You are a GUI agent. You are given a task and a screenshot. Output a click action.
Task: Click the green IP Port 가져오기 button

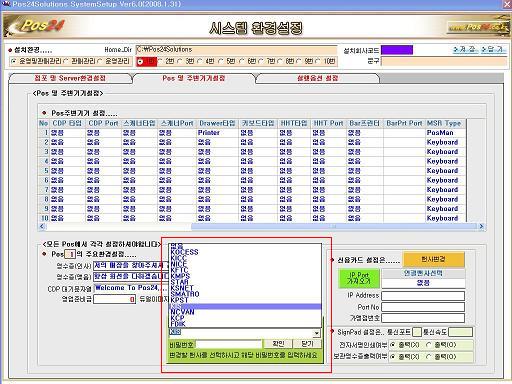pos(359,278)
